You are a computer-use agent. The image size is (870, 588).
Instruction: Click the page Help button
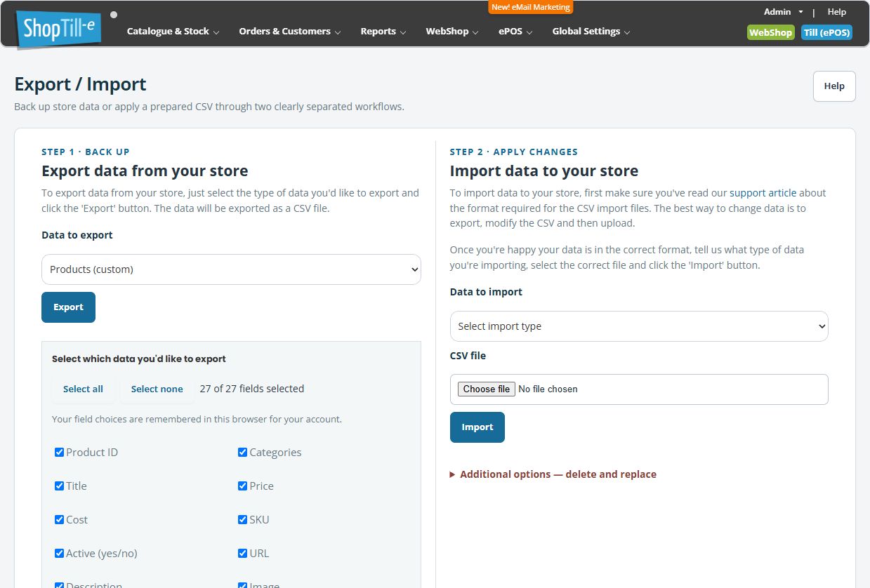[834, 86]
